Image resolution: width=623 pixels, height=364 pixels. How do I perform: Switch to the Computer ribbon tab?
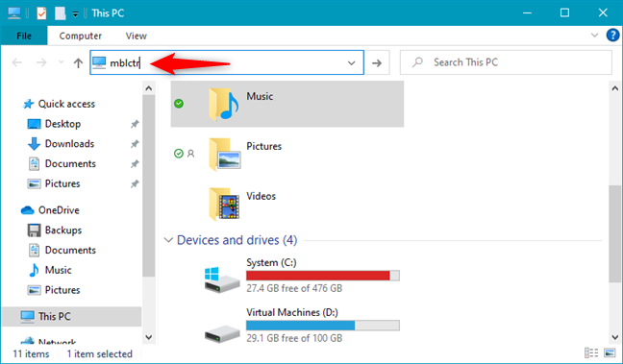tap(80, 36)
